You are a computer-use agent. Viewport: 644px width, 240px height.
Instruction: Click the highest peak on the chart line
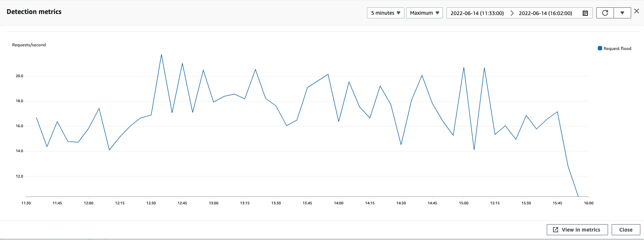point(161,55)
